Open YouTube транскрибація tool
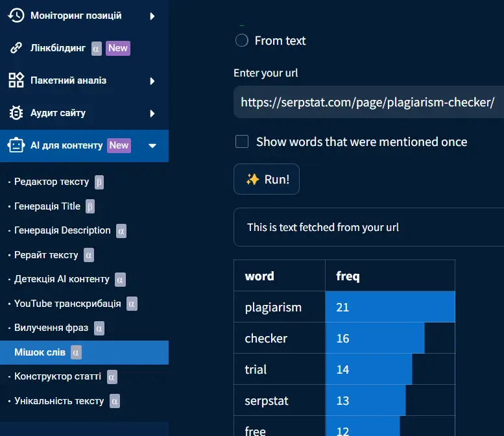The height and width of the screenshot is (436, 504). point(67,304)
